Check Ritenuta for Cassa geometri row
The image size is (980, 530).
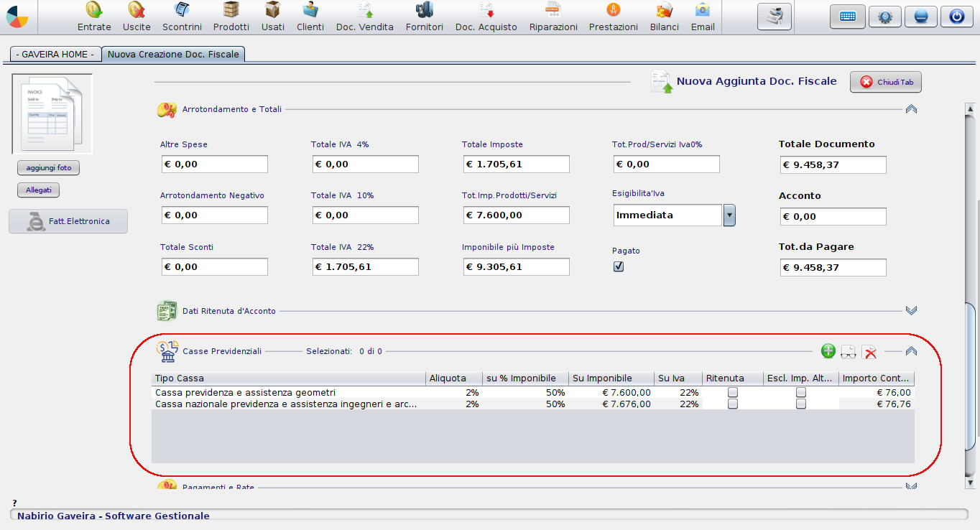(732, 392)
